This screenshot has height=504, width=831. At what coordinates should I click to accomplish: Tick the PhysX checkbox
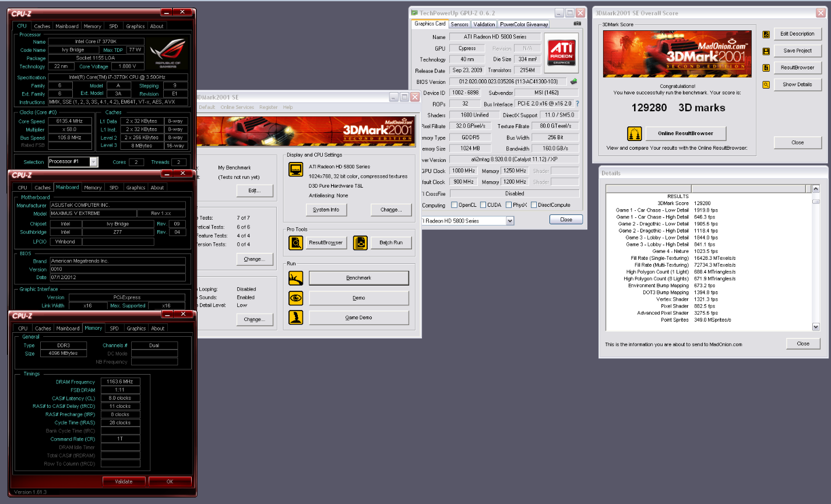tap(509, 205)
